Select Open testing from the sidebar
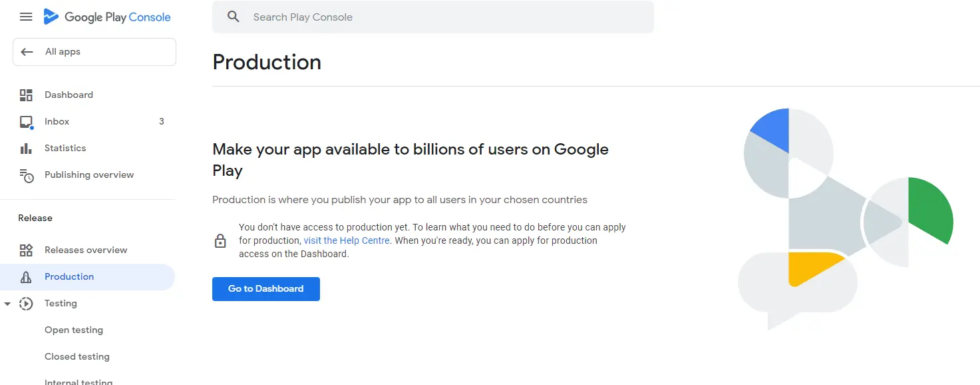980x385 pixels. (73, 330)
